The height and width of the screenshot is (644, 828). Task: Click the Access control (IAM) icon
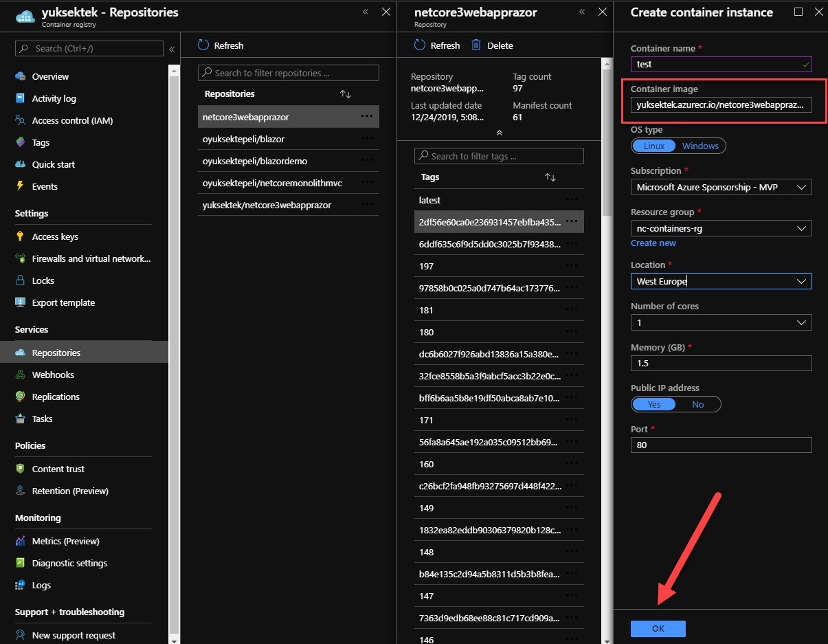[20, 120]
